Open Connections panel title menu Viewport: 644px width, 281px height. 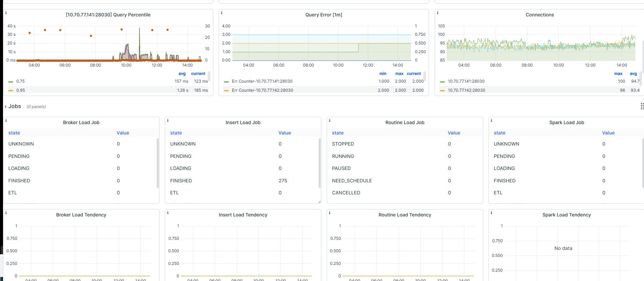(x=540, y=15)
